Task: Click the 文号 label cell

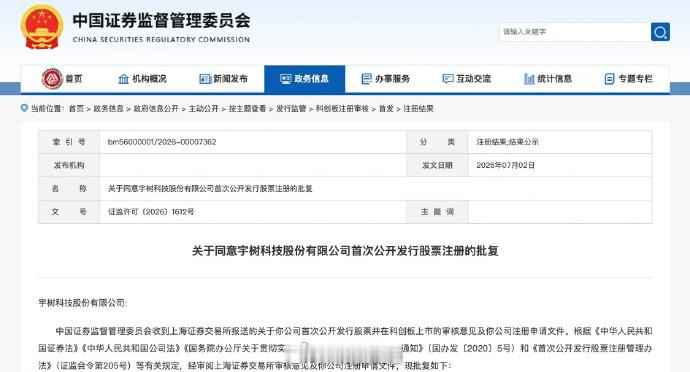Action: [x=69, y=212]
